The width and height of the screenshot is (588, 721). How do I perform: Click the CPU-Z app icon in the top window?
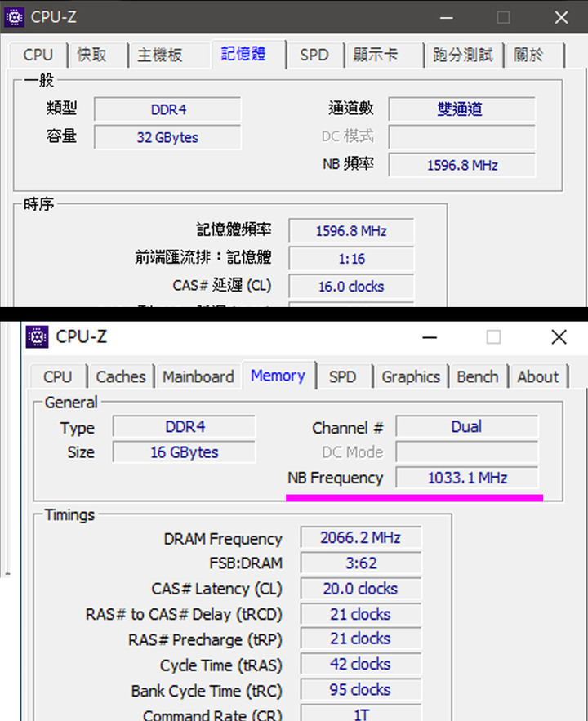[14, 17]
